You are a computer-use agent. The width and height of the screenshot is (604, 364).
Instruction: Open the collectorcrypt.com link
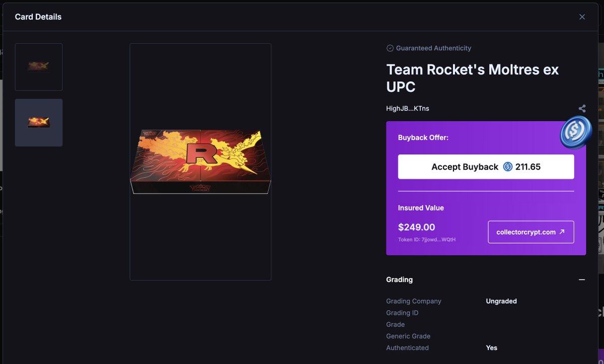[x=531, y=232]
